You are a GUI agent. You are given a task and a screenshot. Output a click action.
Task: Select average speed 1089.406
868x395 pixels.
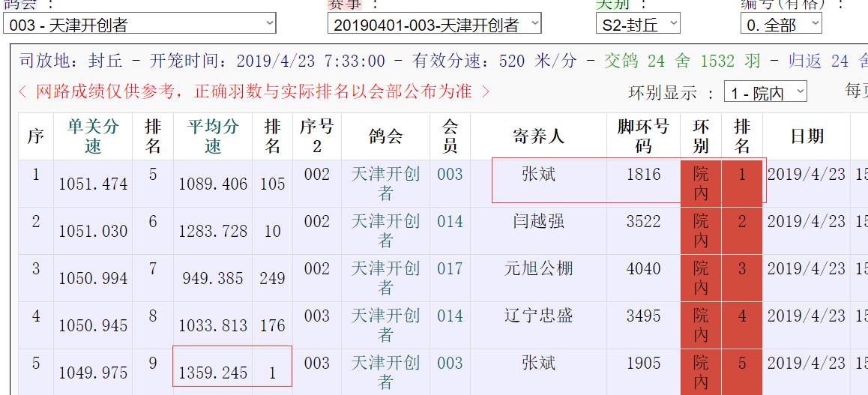(x=213, y=184)
